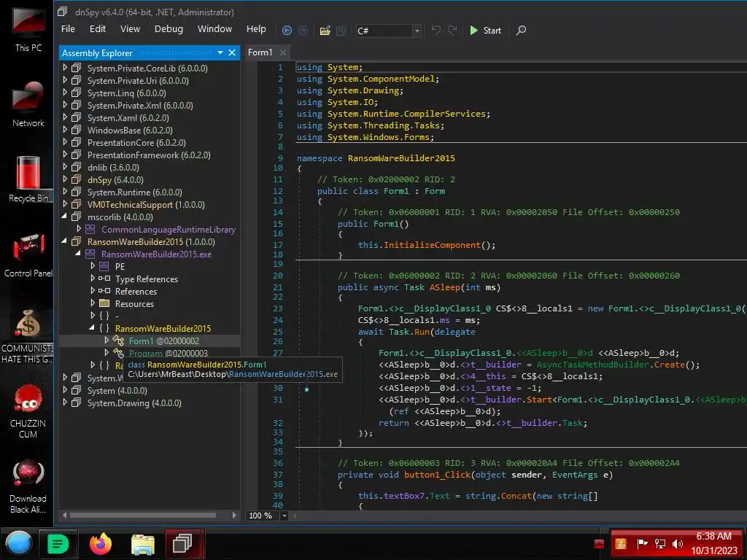Open CHUZZIN CUM desktop icon
The width and height of the screenshot is (747, 560).
(28, 411)
